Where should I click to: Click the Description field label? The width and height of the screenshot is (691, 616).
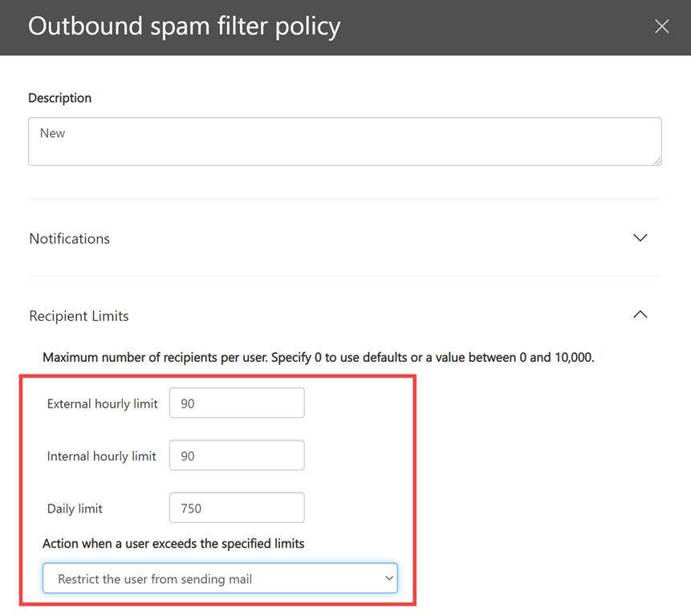tap(60, 98)
